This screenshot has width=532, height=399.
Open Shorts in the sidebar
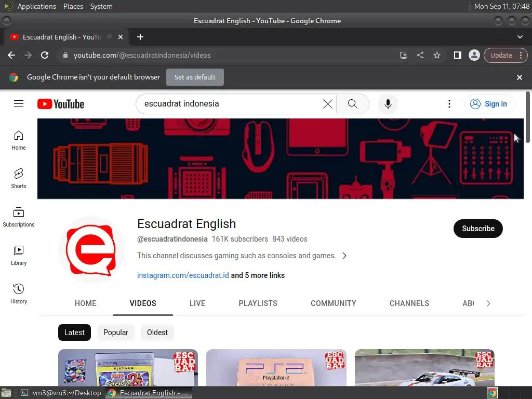tap(19, 179)
